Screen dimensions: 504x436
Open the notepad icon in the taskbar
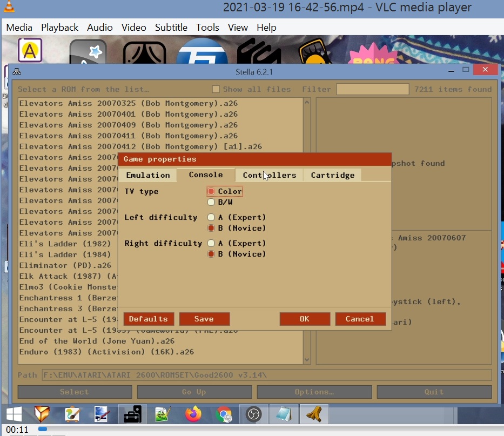[284, 414]
